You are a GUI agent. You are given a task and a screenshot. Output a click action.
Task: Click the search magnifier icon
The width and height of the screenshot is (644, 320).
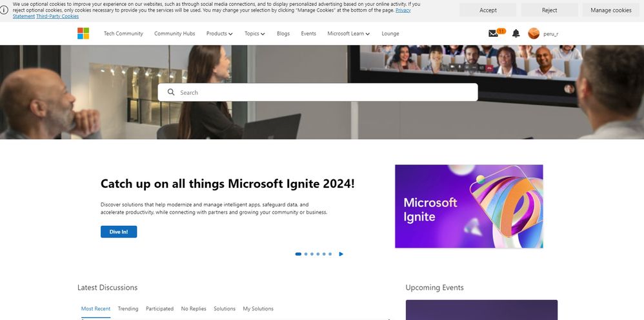[171, 92]
